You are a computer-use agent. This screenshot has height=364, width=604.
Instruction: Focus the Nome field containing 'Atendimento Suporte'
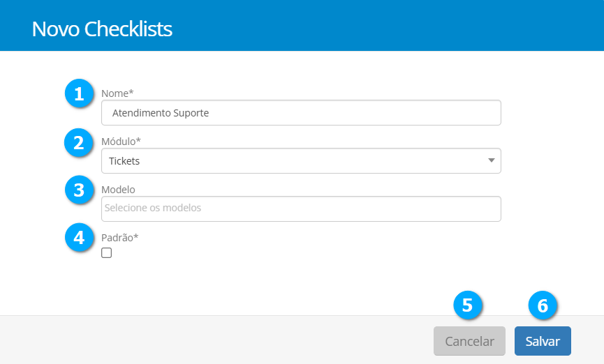(x=300, y=112)
